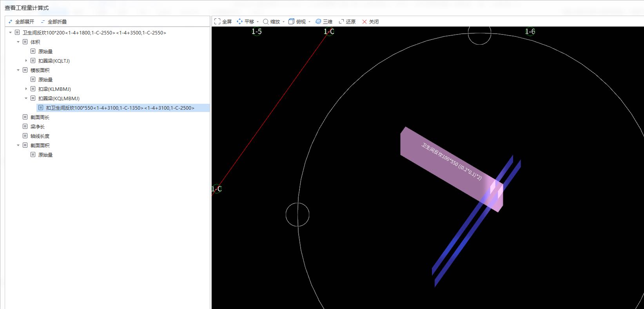This screenshot has height=309, width=644.
Task: Collapse the 扣圈梁(KQLMBMJ) node
Action: click(x=26, y=98)
